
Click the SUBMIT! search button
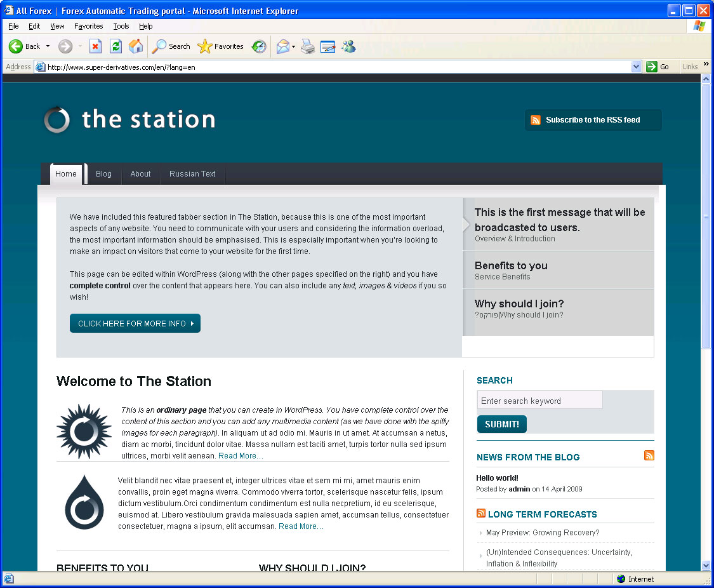coord(501,424)
